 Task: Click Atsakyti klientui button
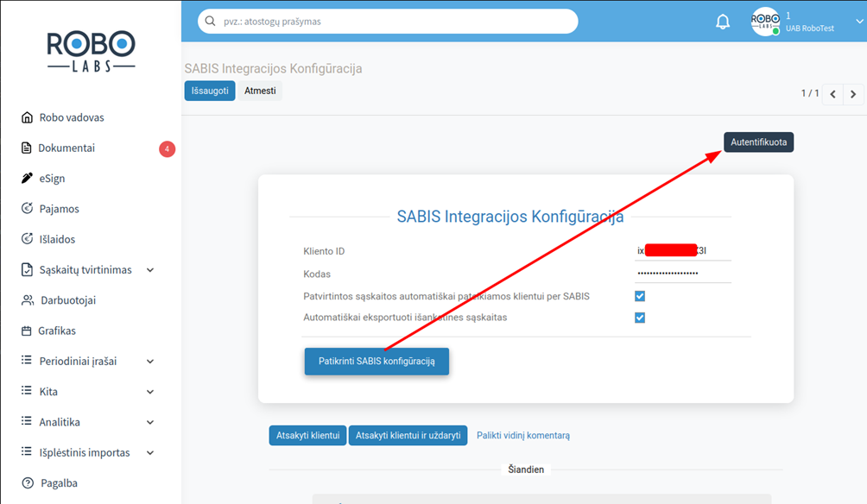coord(308,436)
